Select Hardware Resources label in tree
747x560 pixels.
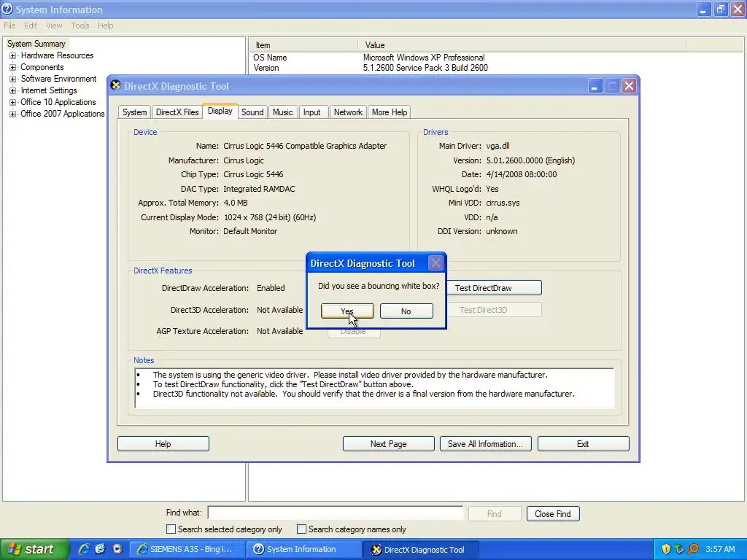pyautogui.click(x=57, y=55)
